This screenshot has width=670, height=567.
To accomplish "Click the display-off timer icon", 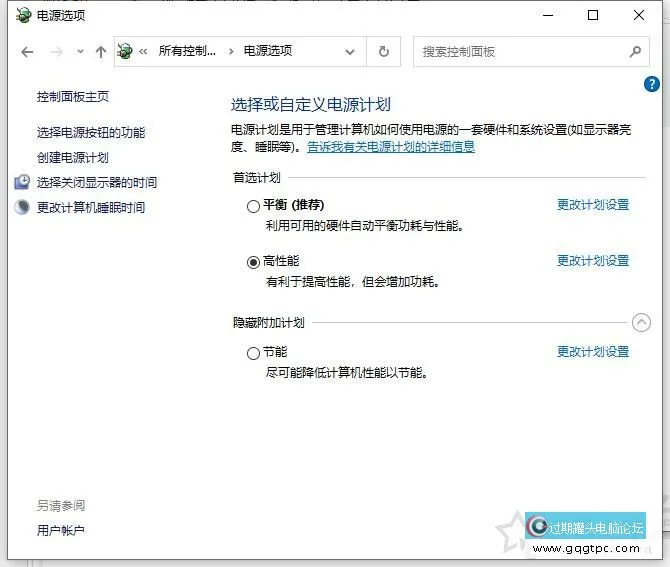I will pos(22,182).
